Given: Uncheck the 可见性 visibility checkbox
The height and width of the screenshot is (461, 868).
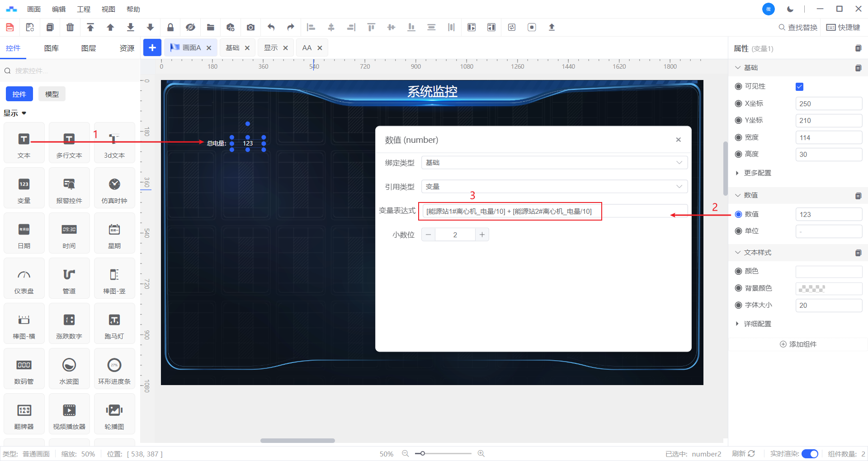Looking at the screenshot, I should point(799,87).
